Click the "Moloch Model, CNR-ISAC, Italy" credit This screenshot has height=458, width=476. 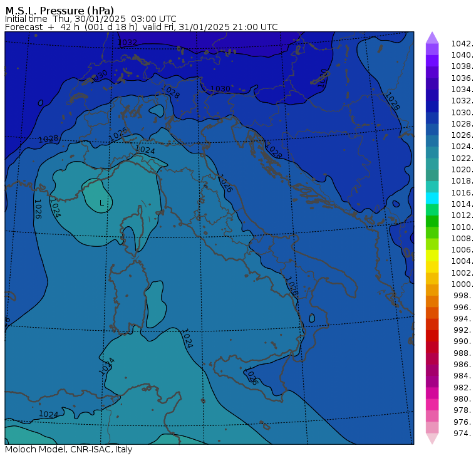tap(69, 449)
